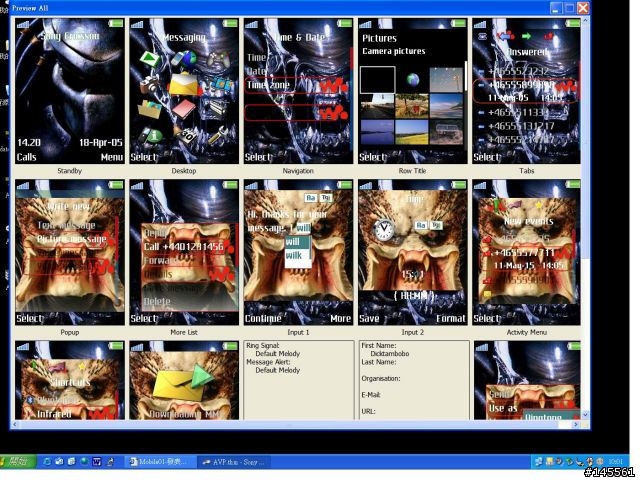Select the Desktop preview with Messaging icons
Viewport: 640px width, 480px height.
[184, 91]
